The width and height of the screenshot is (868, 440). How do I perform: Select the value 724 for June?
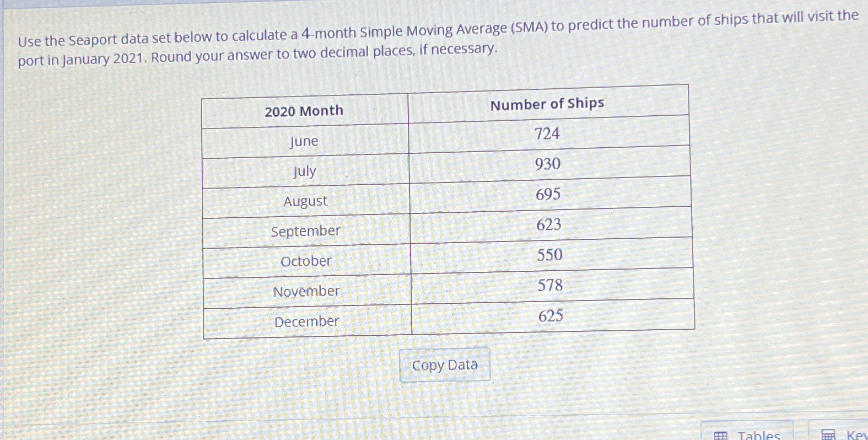pos(548,133)
